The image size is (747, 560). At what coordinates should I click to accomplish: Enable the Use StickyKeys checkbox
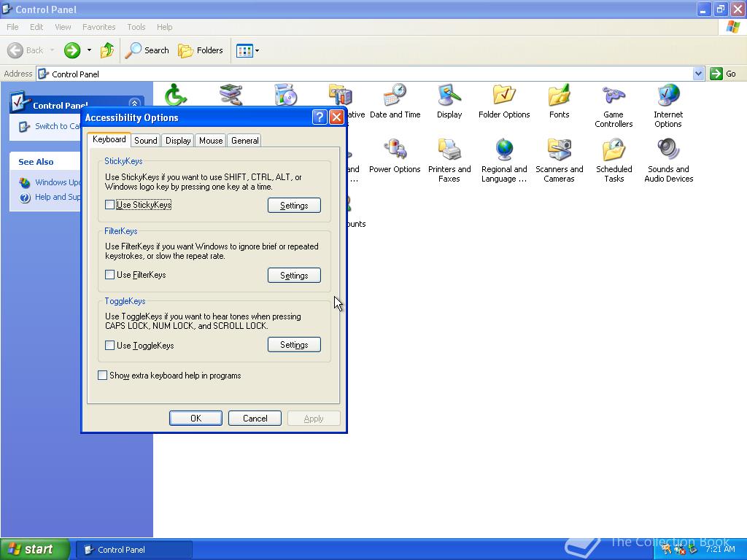pos(109,205)
